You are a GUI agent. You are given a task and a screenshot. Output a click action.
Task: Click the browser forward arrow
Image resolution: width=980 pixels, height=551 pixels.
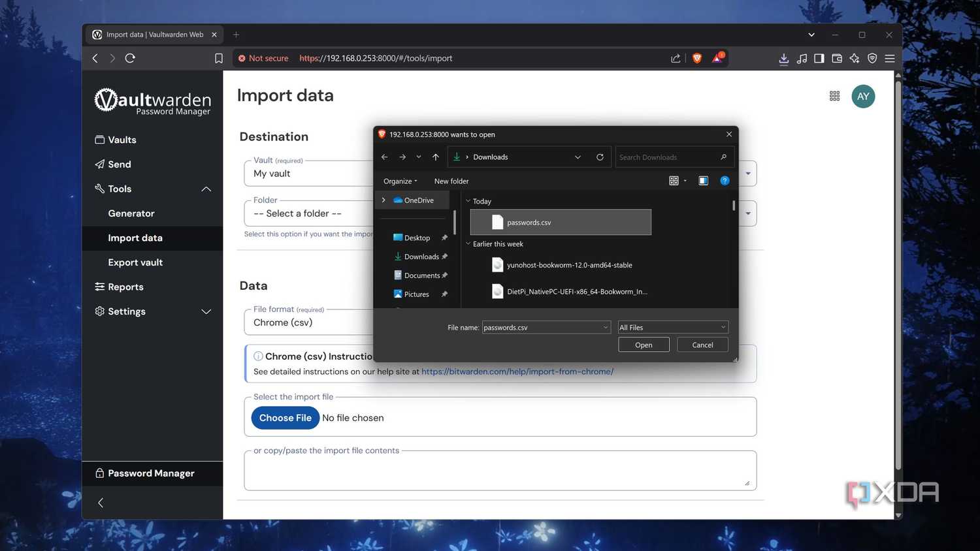coord(112,58)
